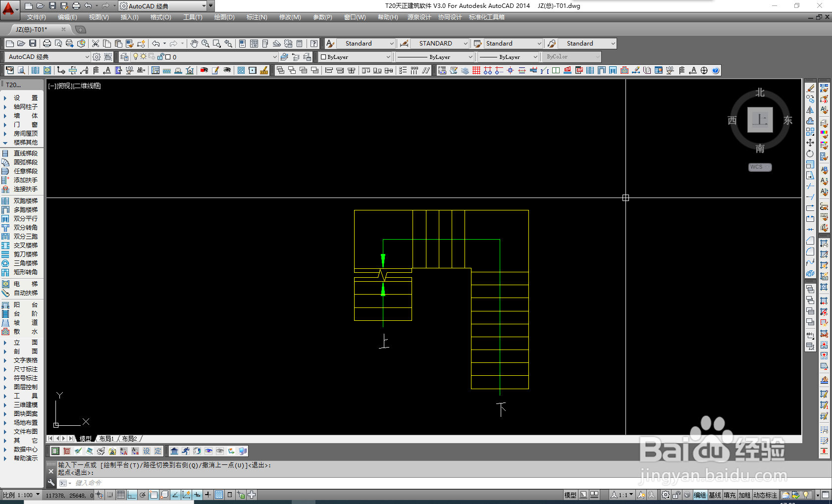Viewport: 832px width, 504px height.
Task: Click the viewport label [-][俯视][二维线框]
Action: pyautogui.click(x=74, y=86)
